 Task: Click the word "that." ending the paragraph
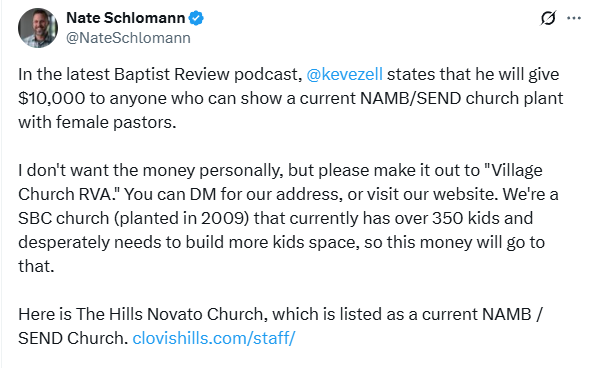[36, 266]
